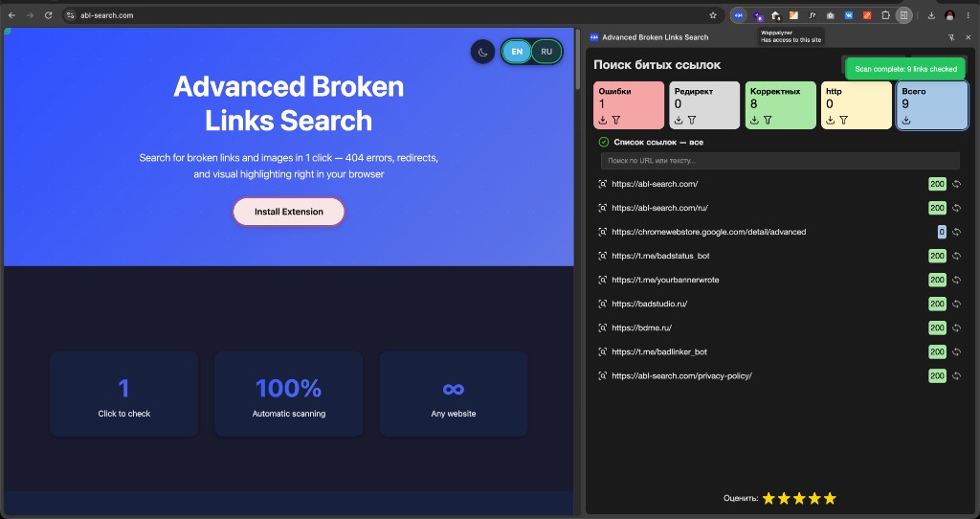The image size is (980, 519).
Task: Open the browser profile avatar
Action: [x=950, y=15]
